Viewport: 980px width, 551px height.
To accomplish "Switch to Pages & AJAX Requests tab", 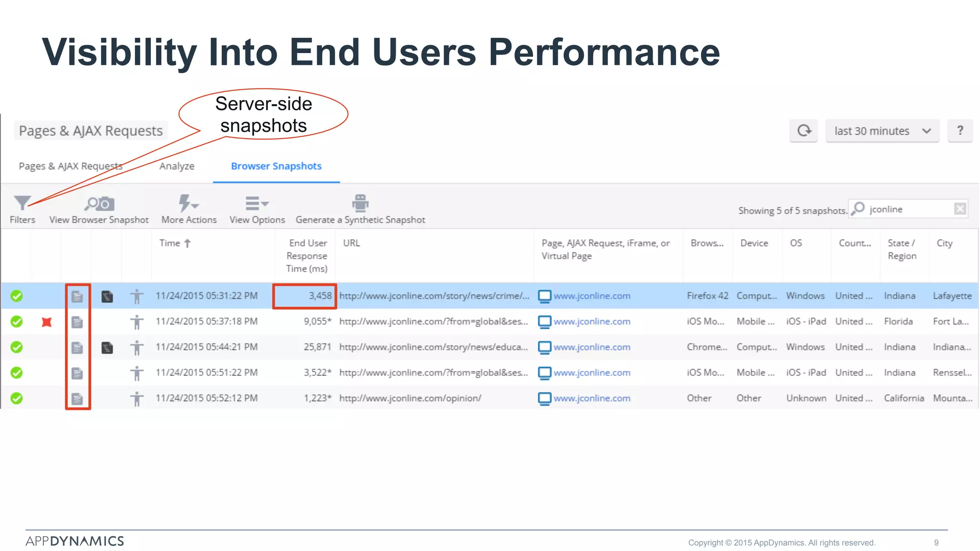I will click(70, 166).
